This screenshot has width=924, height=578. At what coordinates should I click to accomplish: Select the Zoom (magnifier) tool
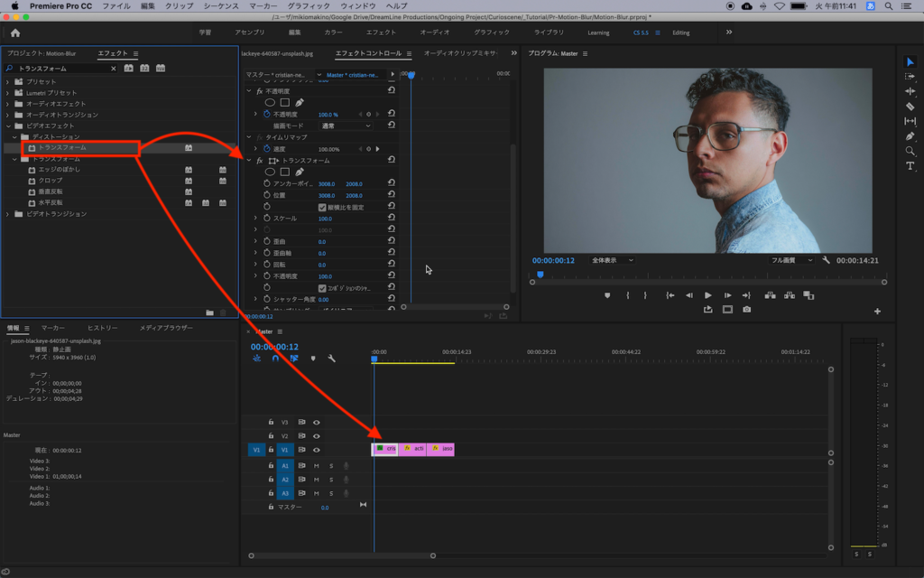tap(910, 151)
